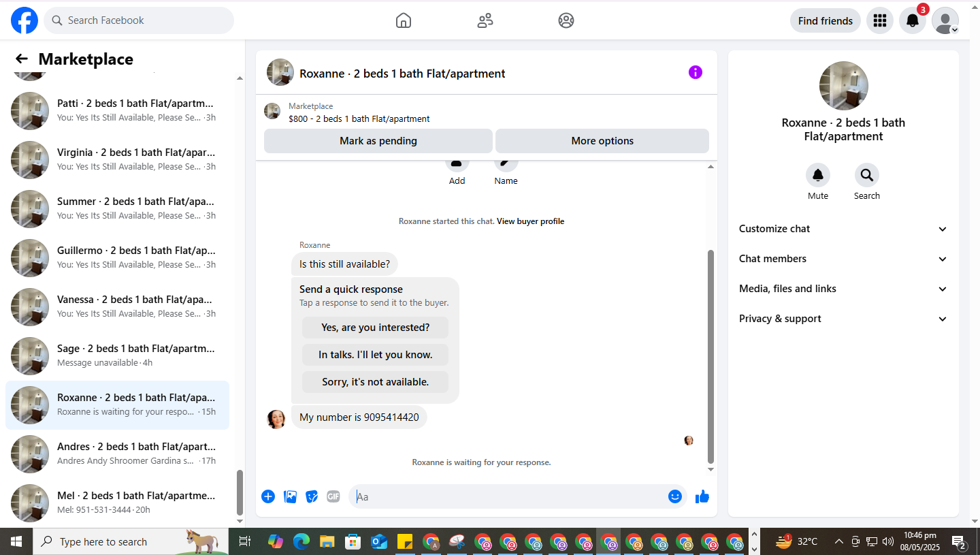Open the taskbar volume control
Viewport: 980px width, 555px height.
point(887,541)
